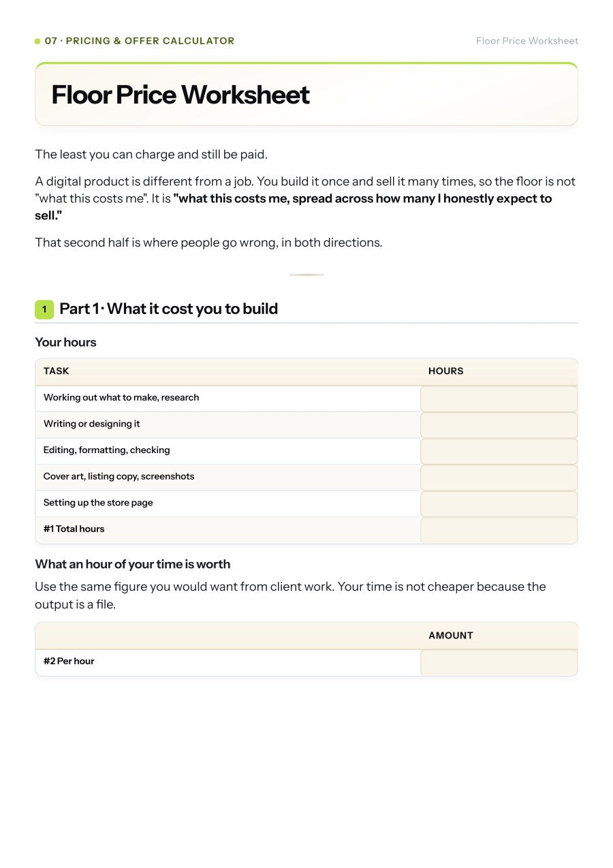Click the 07 · Pricing & Offer Calculator label

140,41
